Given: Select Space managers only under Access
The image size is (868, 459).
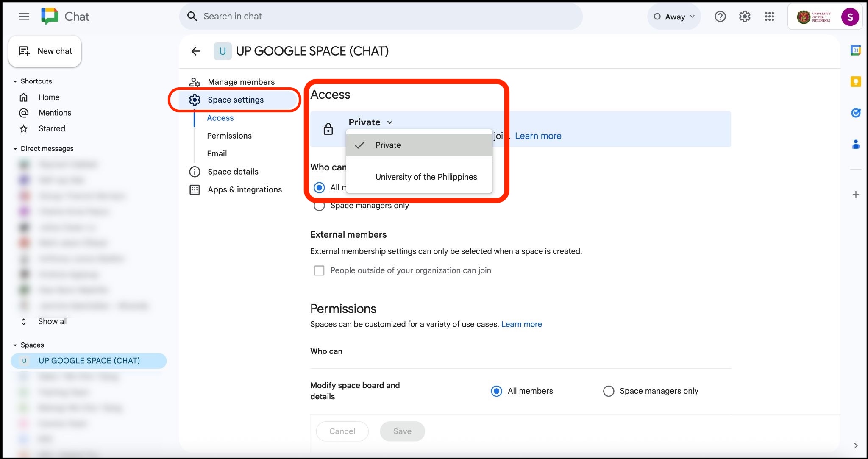Looking at the screenshot, I should [319, 206].
